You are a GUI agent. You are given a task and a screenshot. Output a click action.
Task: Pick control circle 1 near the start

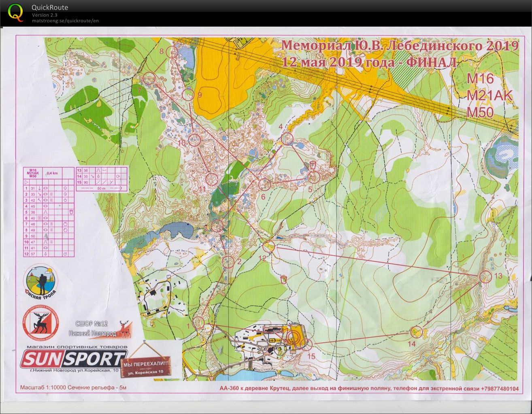(x=198, y=322)
